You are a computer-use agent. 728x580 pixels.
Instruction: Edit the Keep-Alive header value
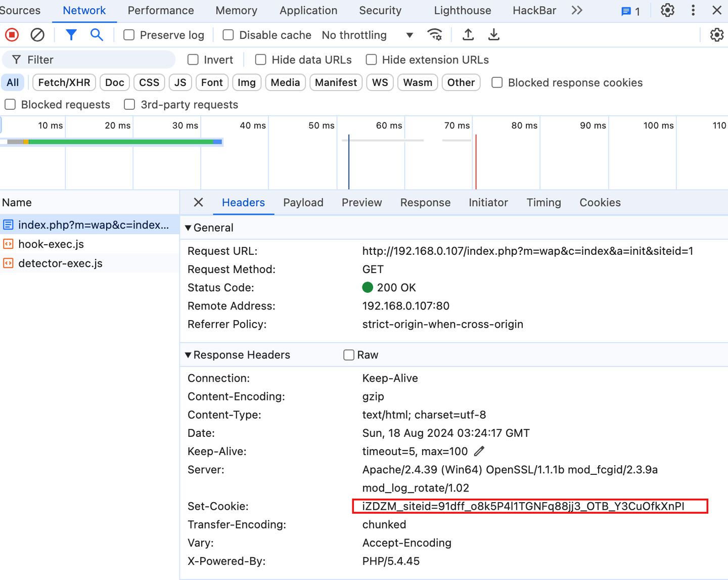coord(479,451)
